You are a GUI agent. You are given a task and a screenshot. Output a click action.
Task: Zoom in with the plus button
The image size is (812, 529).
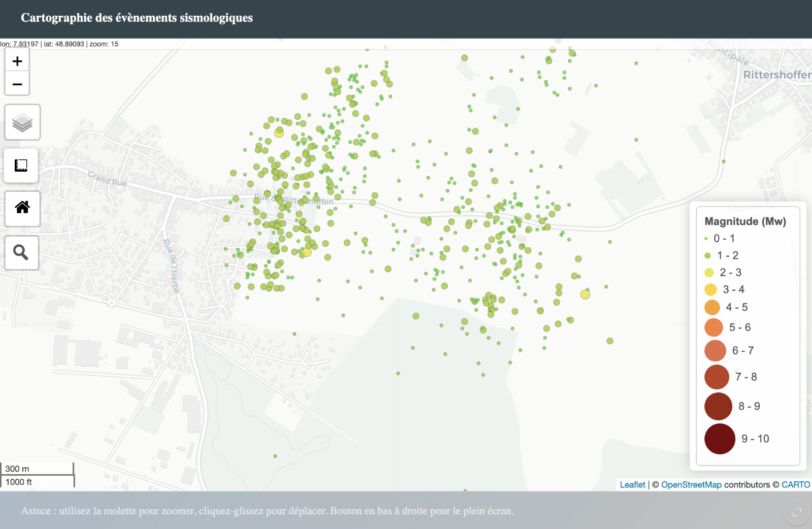17,61
